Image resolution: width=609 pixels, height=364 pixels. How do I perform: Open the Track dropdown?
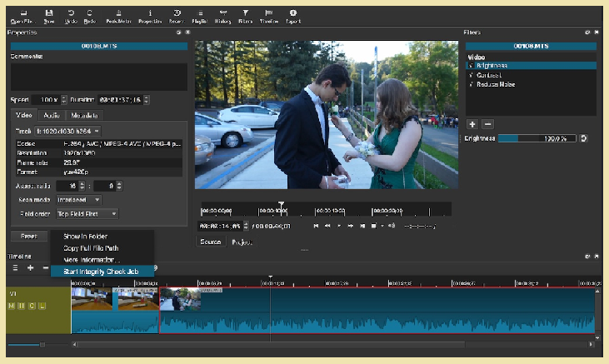click(67, 132)
